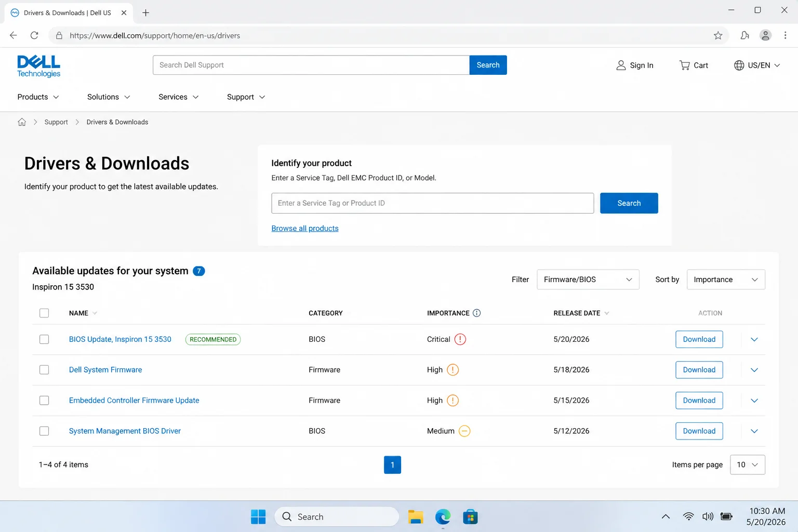Click High icon in Dell System Firmware row
This screenshot has height=532, width=798.
point(453,370)
